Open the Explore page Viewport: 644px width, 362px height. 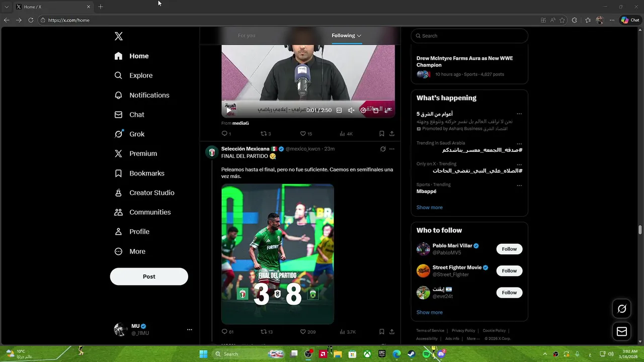click(x=134, y=75)
